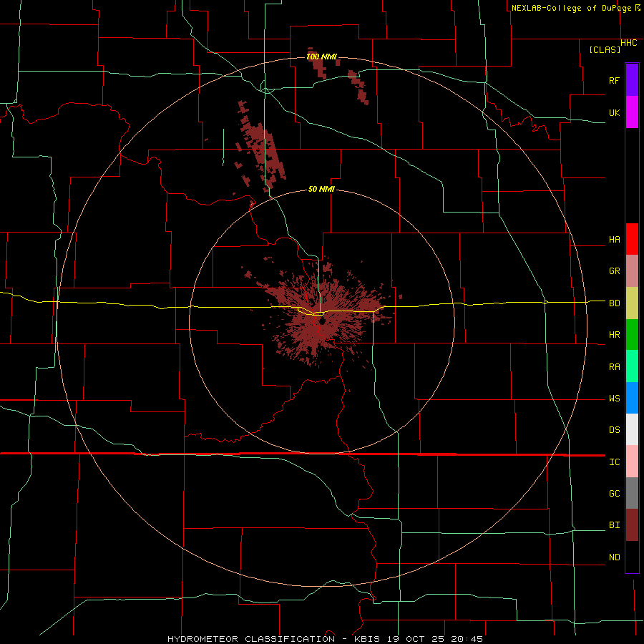Click the 'IC' legend label
644x644 pixels.
[614, 462]
